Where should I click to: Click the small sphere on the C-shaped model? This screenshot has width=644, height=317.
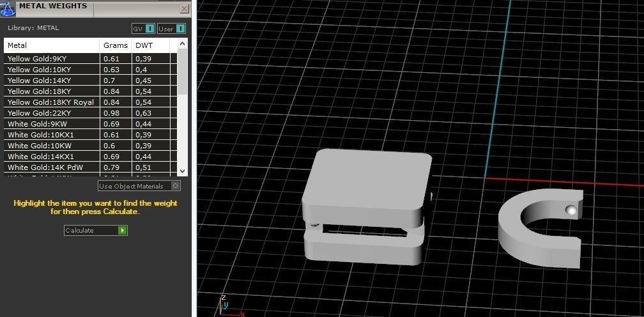[x=571, y=210]
